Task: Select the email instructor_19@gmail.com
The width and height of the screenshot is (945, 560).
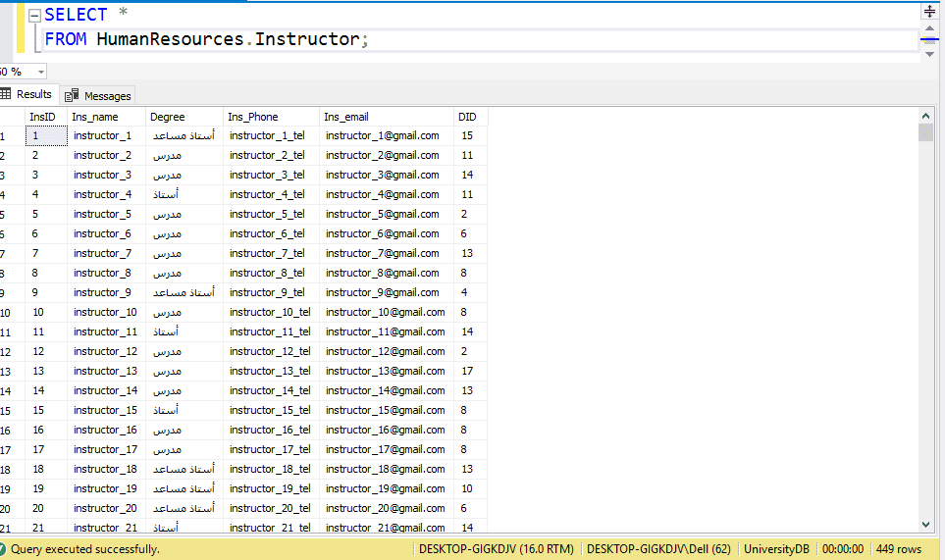Action: 387,488
